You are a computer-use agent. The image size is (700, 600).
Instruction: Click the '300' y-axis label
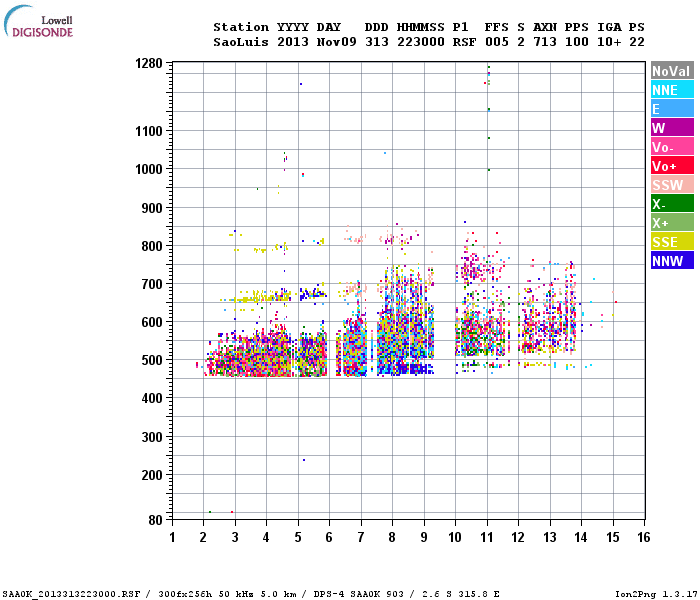152,437
